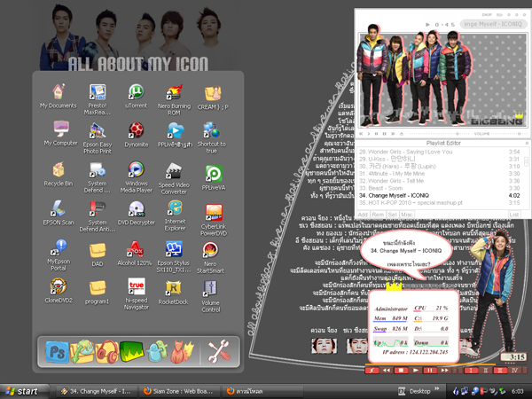Switch to Siam Zone Web Board taskbar item

[x=178, y=391]
